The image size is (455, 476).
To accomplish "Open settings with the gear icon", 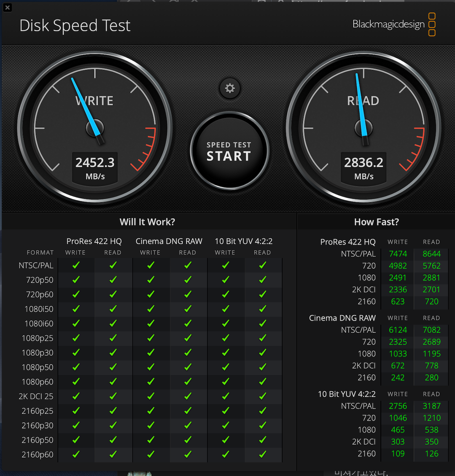I will 230,89.
